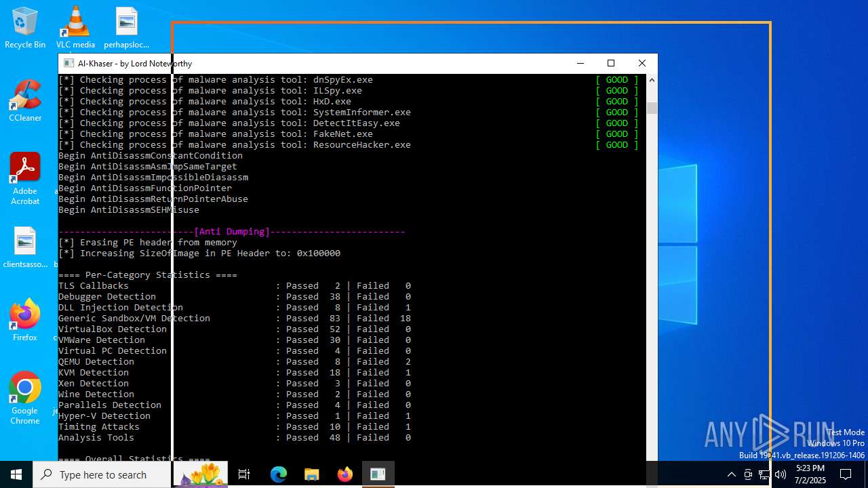Open Microsoft Edge from the taskbar
Image resolution: width=868 pixels, height=488 pixels.
point(279,474)
